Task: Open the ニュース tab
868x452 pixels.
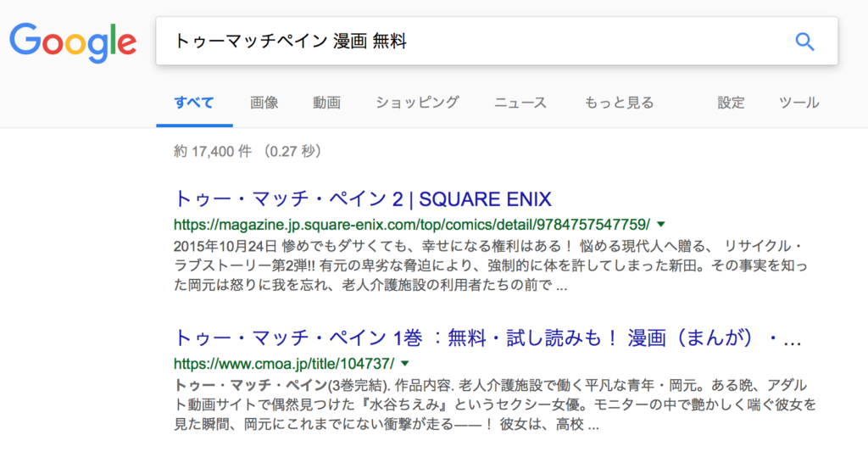Action: tap(520, 103)
